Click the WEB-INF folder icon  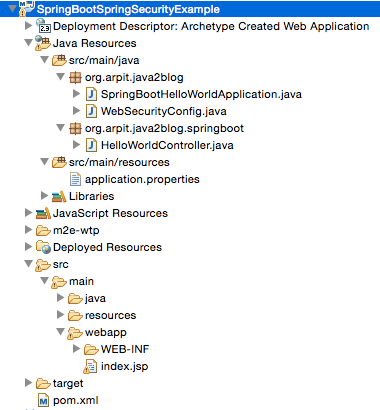click(x=91, y=349)
